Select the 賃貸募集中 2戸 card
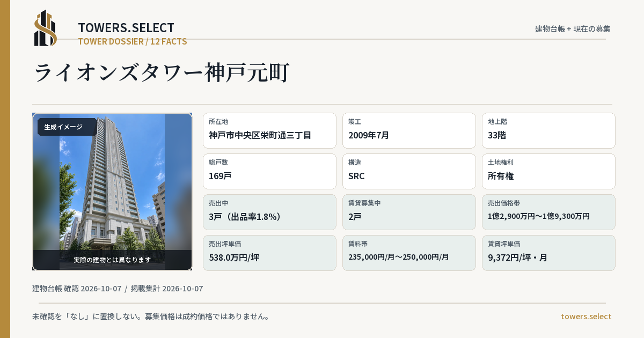The width and height of the screenshot is (644, 338). tap(409, 212)
